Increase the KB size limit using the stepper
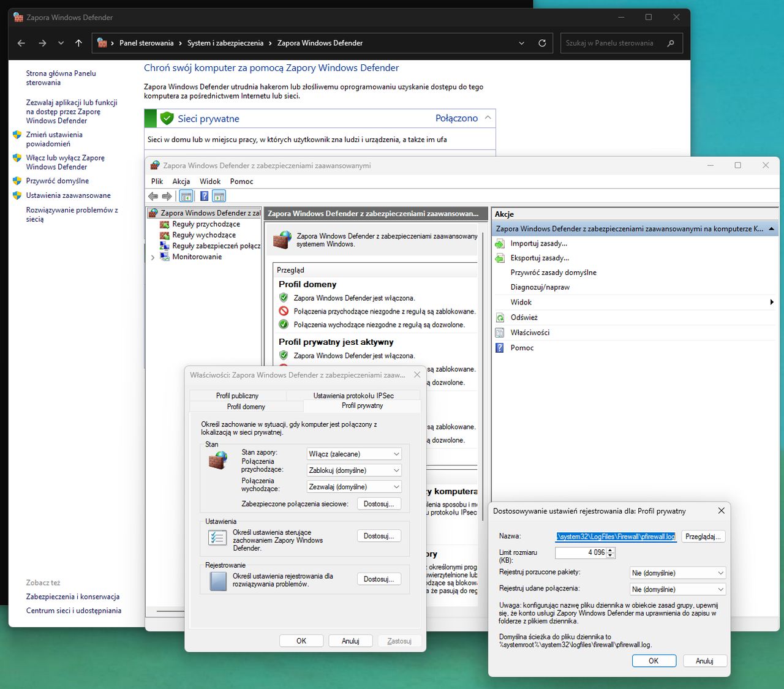The height and width of the screenshot is (689, 784). (610, 549)
